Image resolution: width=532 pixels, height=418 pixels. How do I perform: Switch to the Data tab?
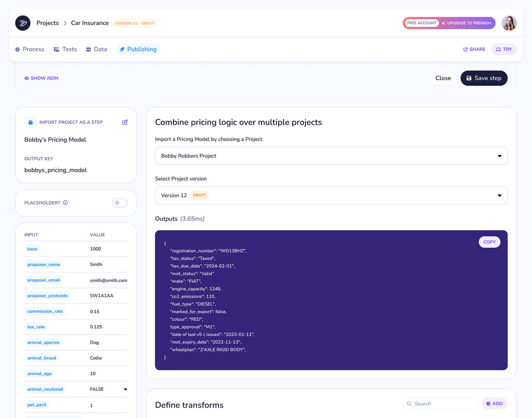pyautogui.click(x=96, y=49)
